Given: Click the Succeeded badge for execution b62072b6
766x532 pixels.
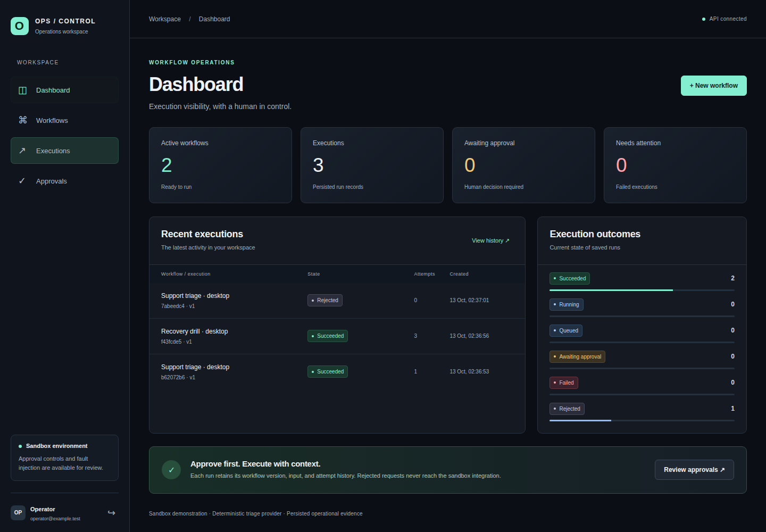Looking at the screenshot, I should (x=328, y=372).
